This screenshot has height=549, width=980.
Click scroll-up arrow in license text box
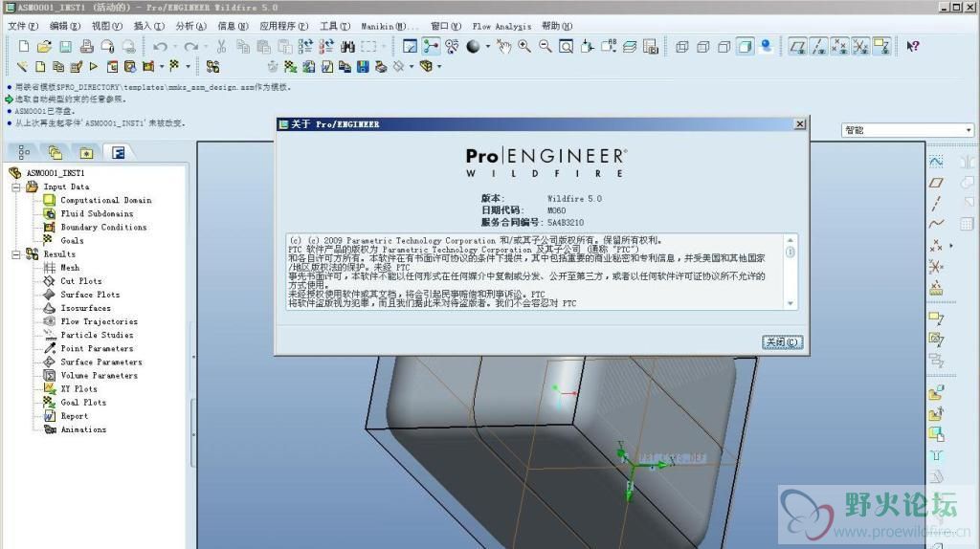pyautogui.click(x=790, y=240)
